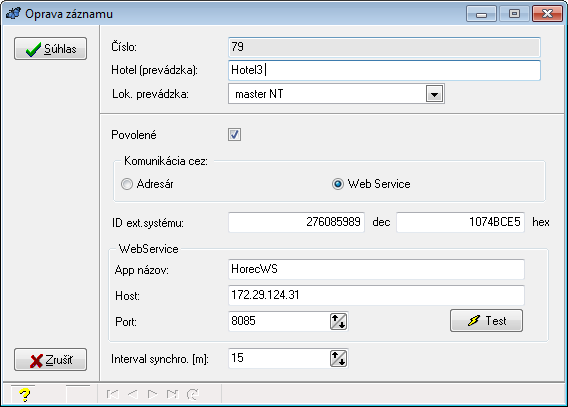Viewport: 568px width, 407px height.
Task: Open the Lok. prevádzka dropdown
Action: 434,94
